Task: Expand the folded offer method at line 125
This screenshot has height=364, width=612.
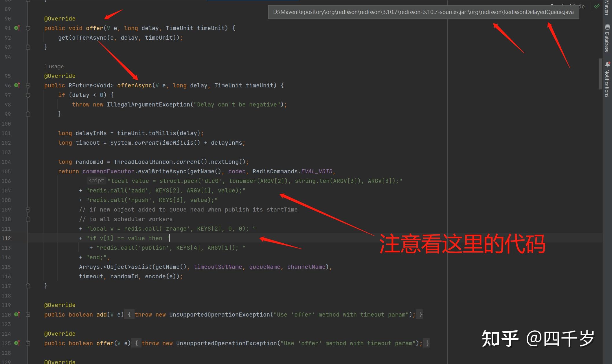Action: (28, 343)
